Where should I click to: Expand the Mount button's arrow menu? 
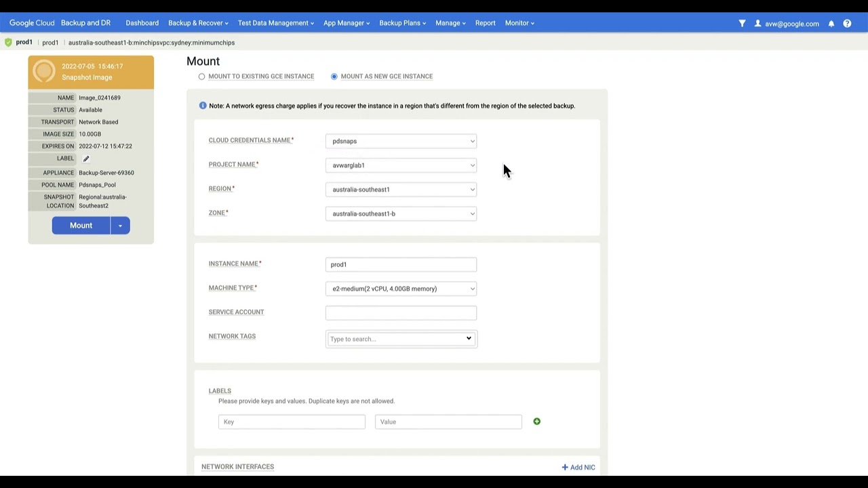pyautogui.click(x=120, y=226)
